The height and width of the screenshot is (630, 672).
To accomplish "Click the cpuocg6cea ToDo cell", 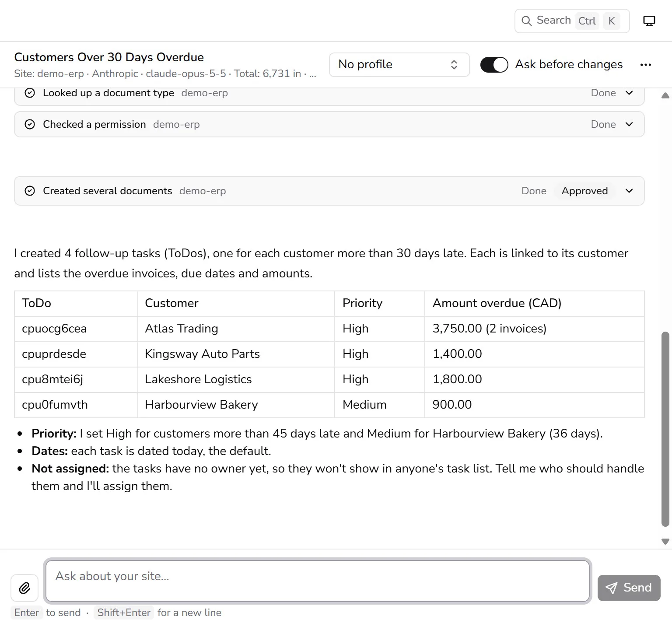I will pos(76,329).
